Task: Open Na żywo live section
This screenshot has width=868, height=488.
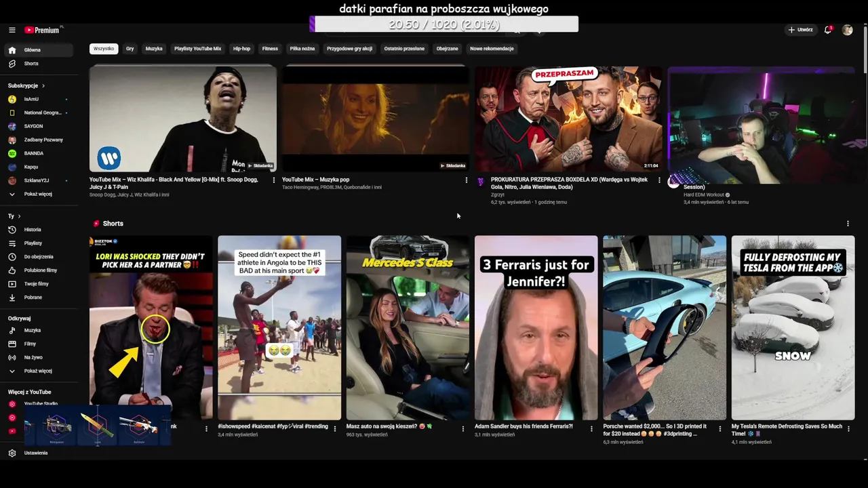Action: pos(40,357)
